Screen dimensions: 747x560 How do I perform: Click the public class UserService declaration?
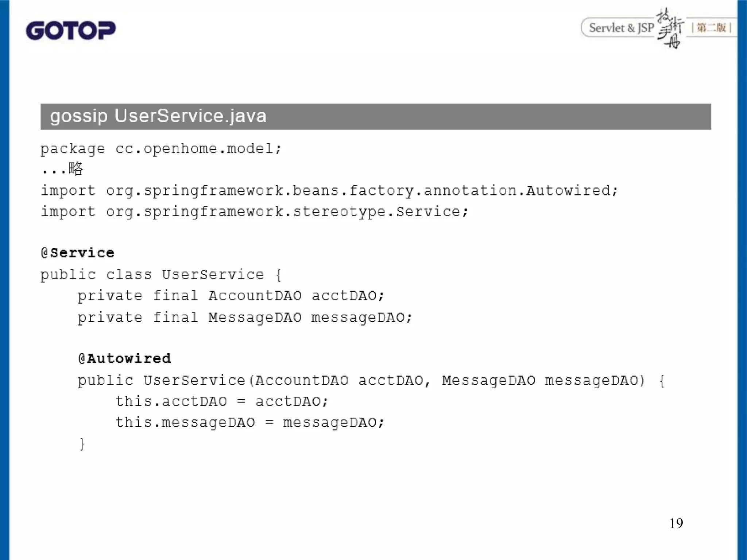[161, 275]
